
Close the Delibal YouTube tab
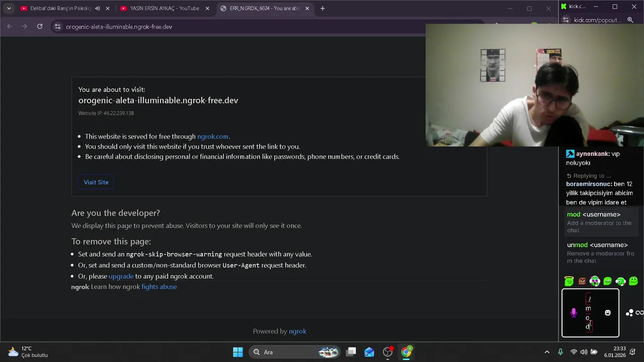[x=107, y=8]
